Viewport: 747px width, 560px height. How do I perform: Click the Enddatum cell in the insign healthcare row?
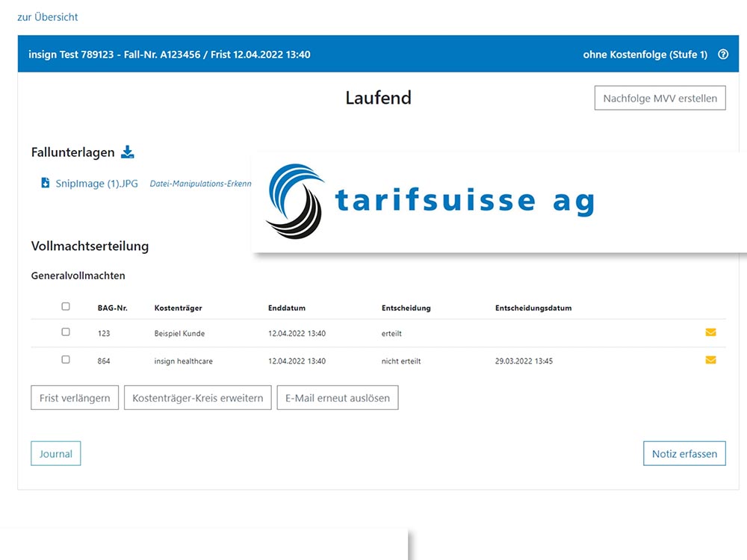297,361
